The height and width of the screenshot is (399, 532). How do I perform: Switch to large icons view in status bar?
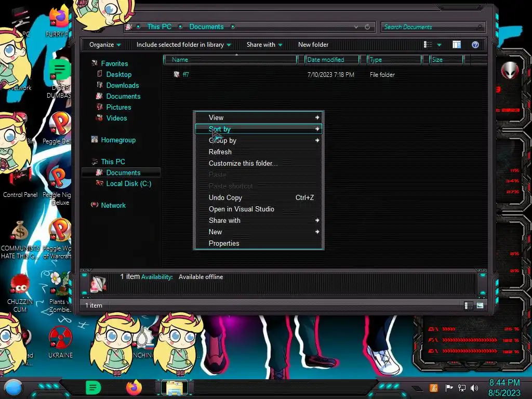pyautogui.click(x=480, y=305)
